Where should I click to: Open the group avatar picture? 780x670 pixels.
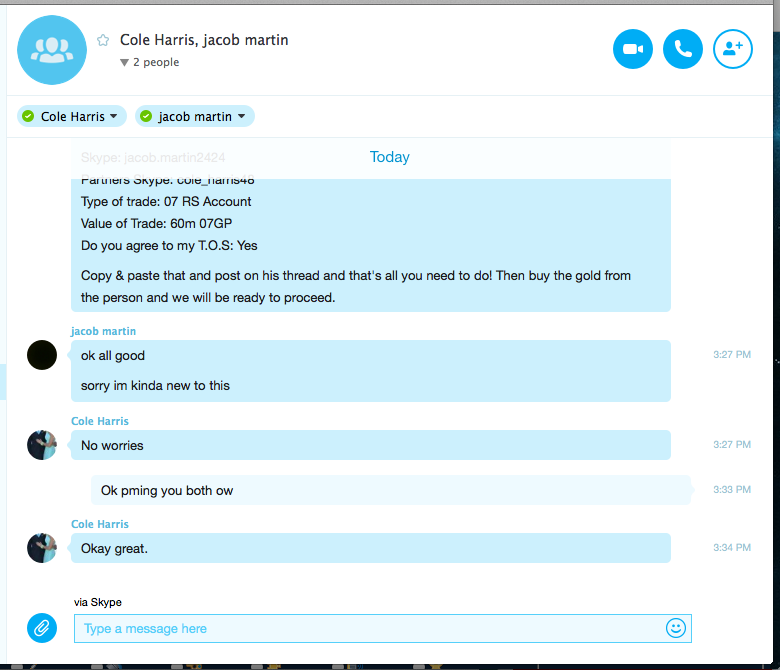pos(52,50)
